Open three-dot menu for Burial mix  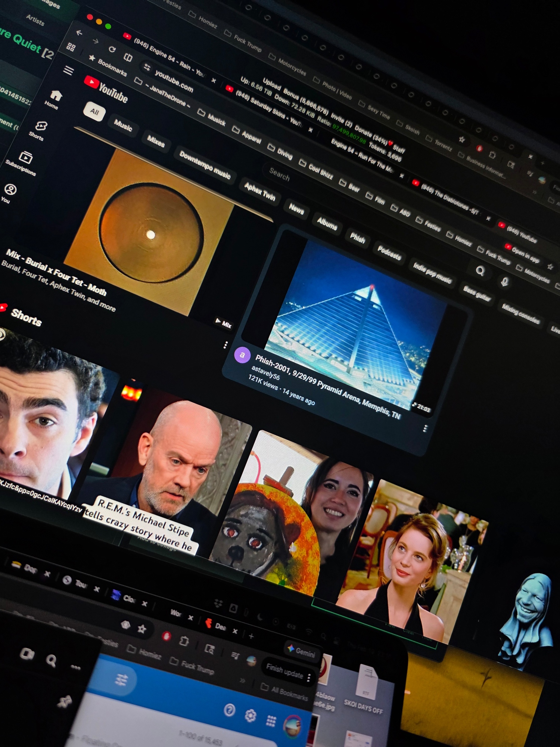tap(225, 345)
